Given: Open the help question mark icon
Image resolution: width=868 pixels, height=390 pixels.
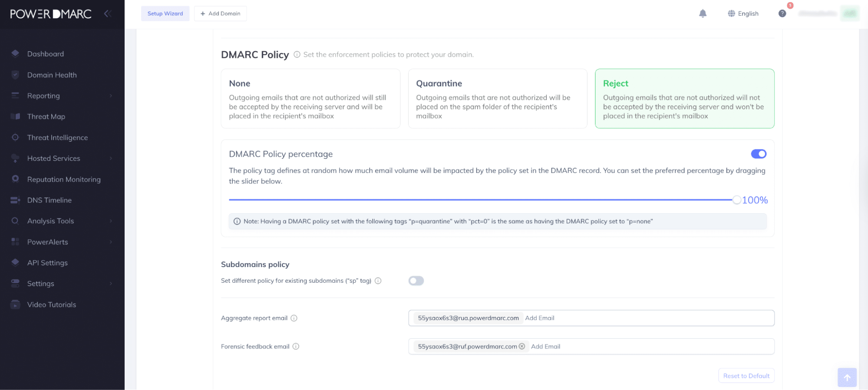Looking at the screenshot, I should (782, 13).
